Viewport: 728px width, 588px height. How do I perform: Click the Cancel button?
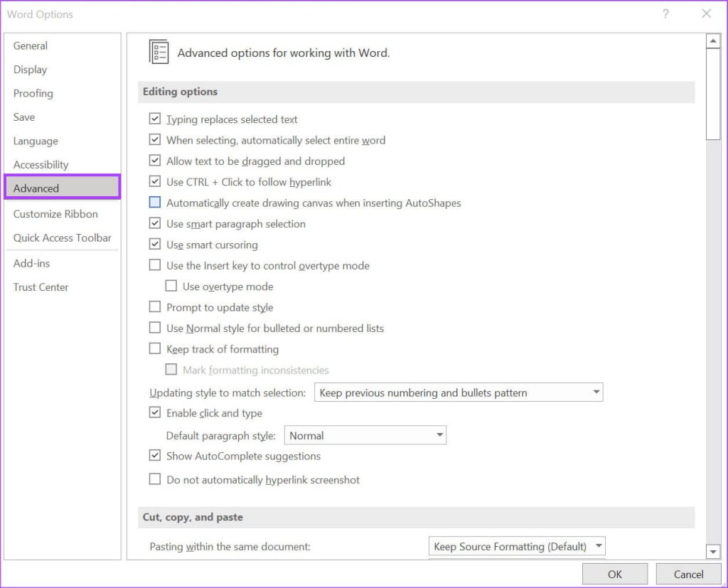pos(688,574)
